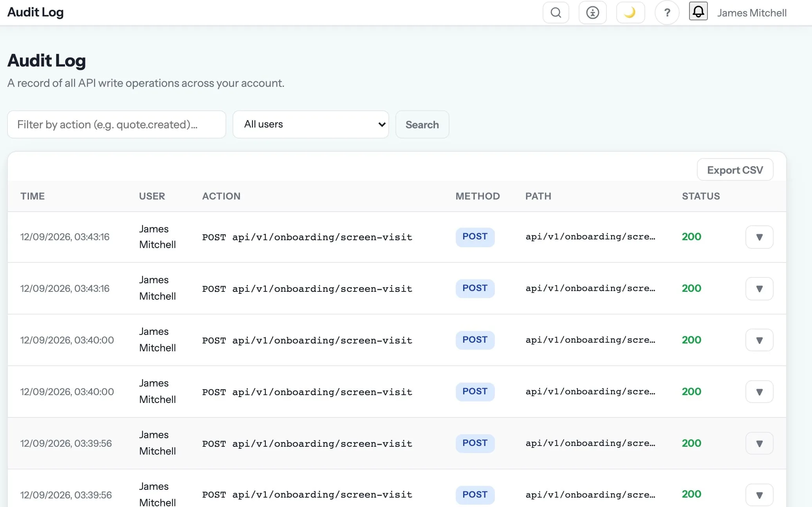Open the All users dropdown
This screenshot has width=812, height=507.
(x=311, y=124)
